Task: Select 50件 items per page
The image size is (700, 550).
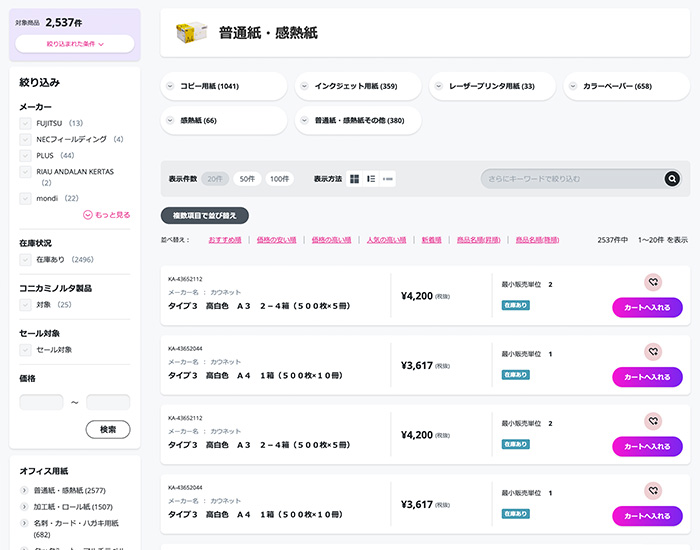Action: tap(246, 179)
